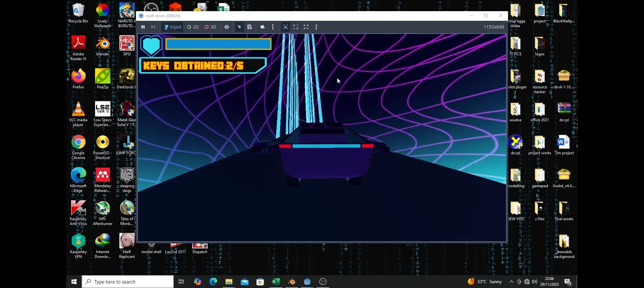
Task: Click the 1152x648 resolution label
Action: (x=494, y=27)
